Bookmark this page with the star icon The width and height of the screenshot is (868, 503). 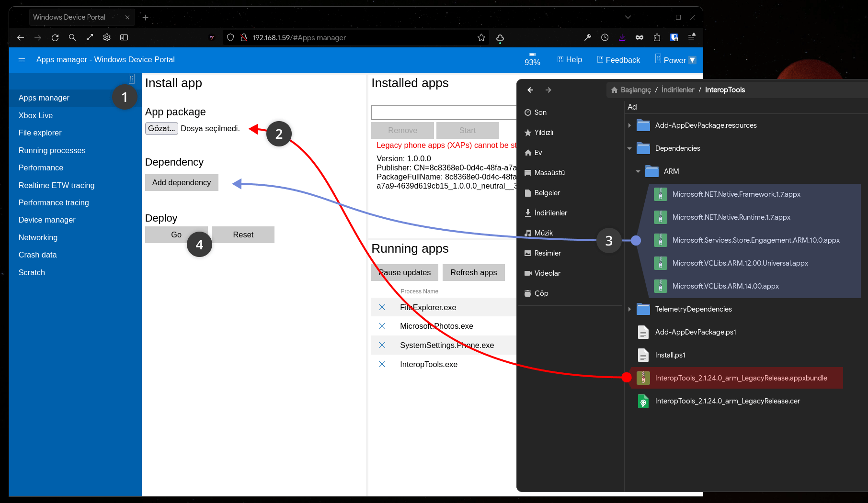pos(481,37)
